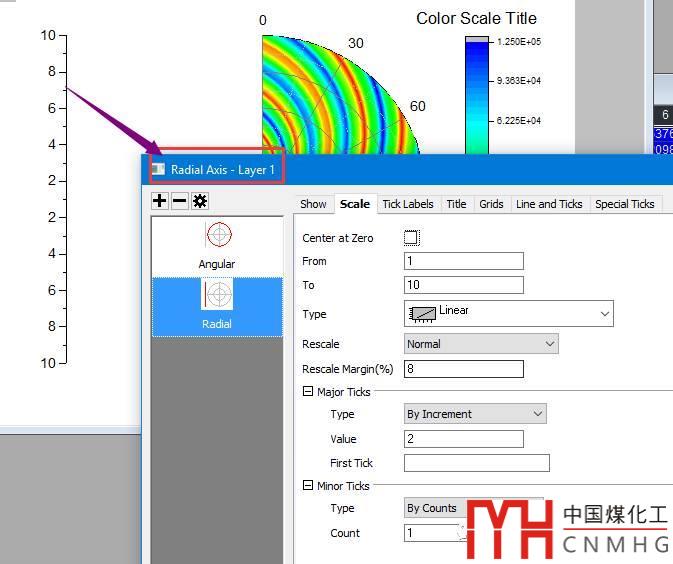The image size is (673, 564).
Task: Open the axis Type Linear dropdown
Action: [x=508, y=314]
